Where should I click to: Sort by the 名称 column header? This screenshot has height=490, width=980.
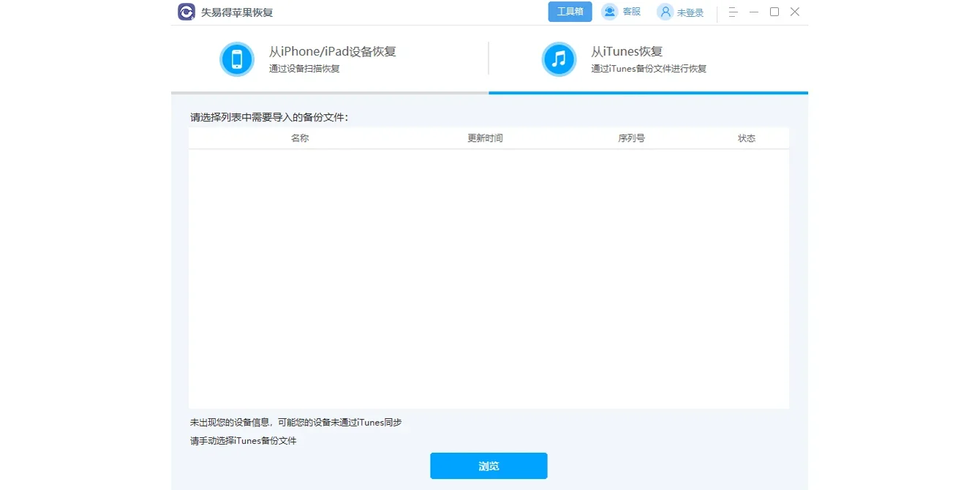point(300,138)
